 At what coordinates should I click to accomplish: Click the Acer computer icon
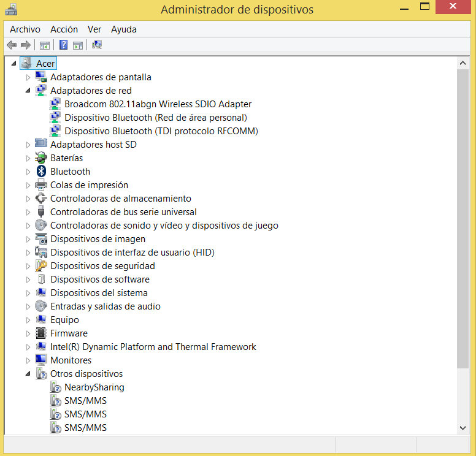pos(27,63)
